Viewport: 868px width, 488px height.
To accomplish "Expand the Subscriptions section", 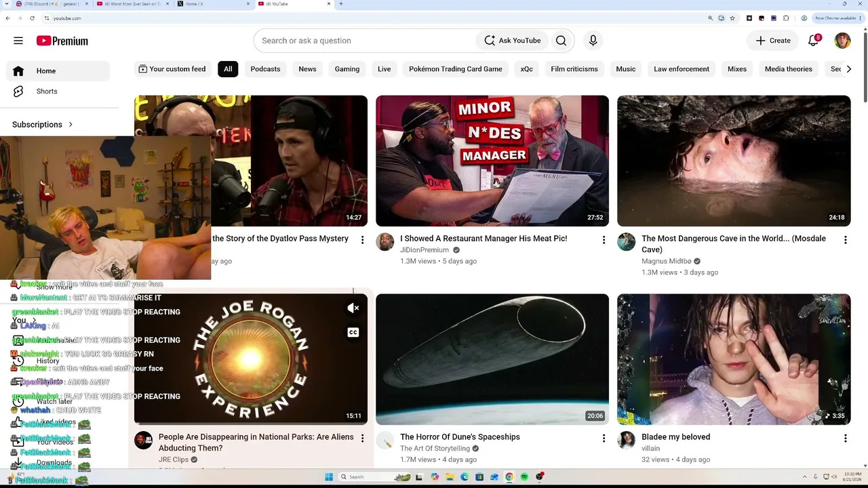I will point(43,125).
